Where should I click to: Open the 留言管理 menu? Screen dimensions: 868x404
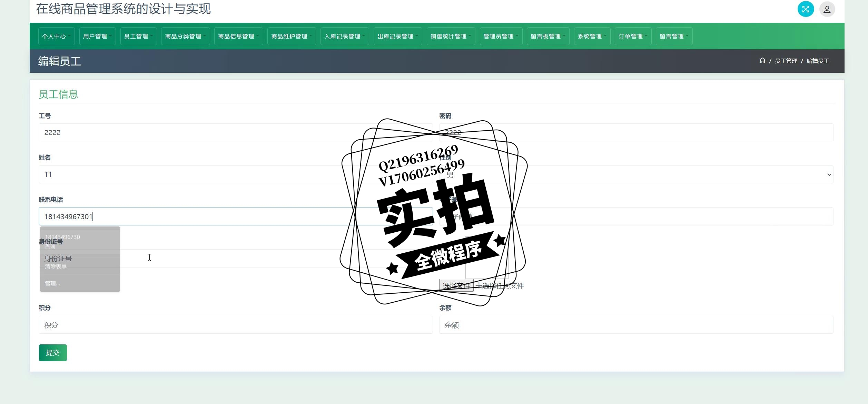(x=674, y=36)
